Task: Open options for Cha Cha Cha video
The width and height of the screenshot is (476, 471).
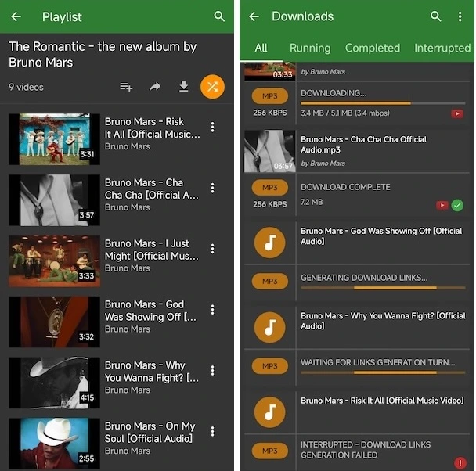Action: [212, 188]
